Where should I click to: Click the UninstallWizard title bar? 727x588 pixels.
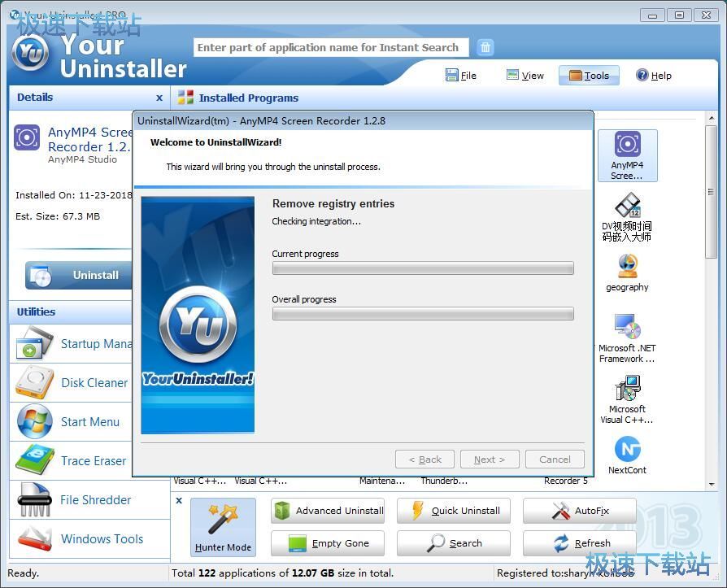[363, 120]
